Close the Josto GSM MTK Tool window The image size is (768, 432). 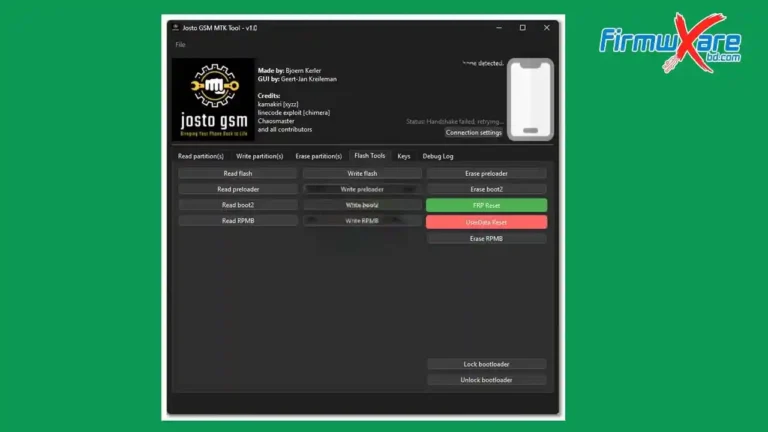[547, 28]
